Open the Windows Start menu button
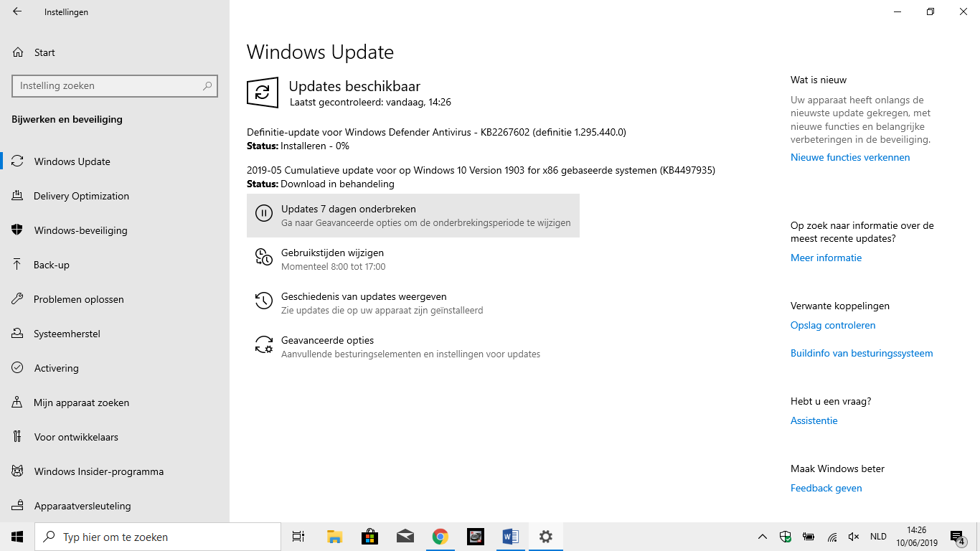Screen dimensions: 980x551 click(x=17, y=537)
